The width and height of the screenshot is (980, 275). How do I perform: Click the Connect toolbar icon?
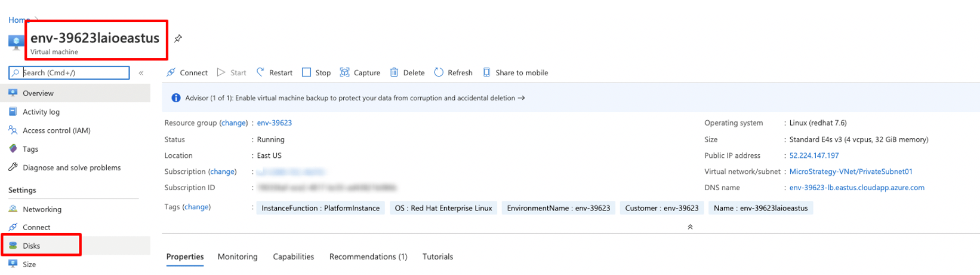coord(171,72)
